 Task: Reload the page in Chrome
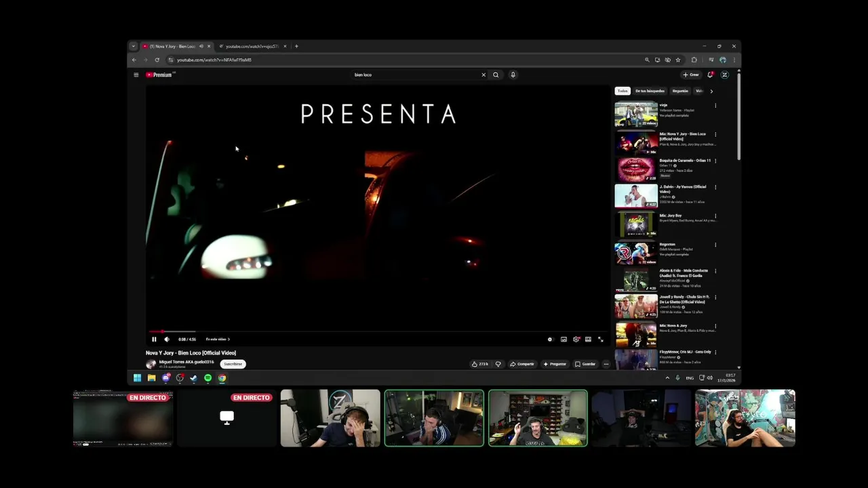[x=157, y=60]
